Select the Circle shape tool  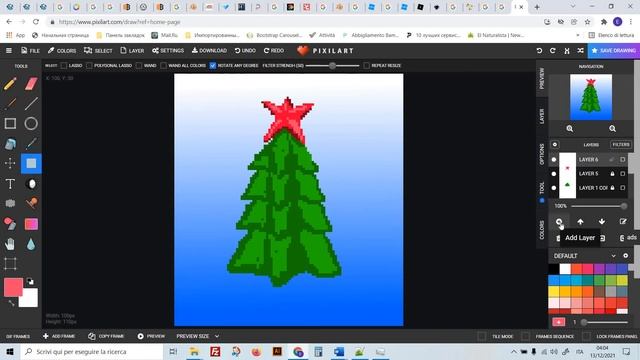31,123
